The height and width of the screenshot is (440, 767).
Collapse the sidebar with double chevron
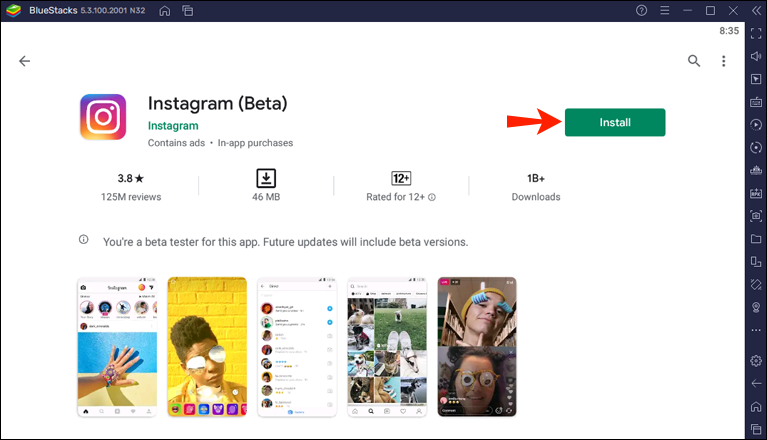(x=756, y=10)
